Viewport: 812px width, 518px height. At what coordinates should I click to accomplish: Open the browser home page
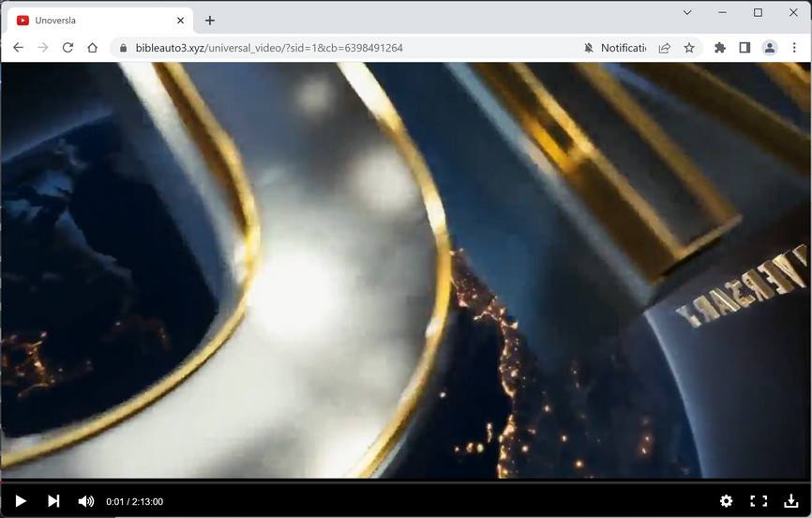[92, 48]
